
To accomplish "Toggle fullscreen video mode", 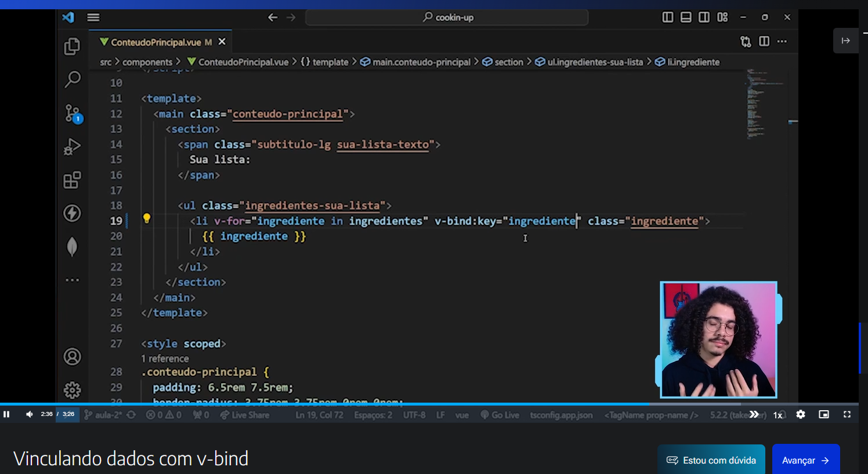I will click(847, 414).
